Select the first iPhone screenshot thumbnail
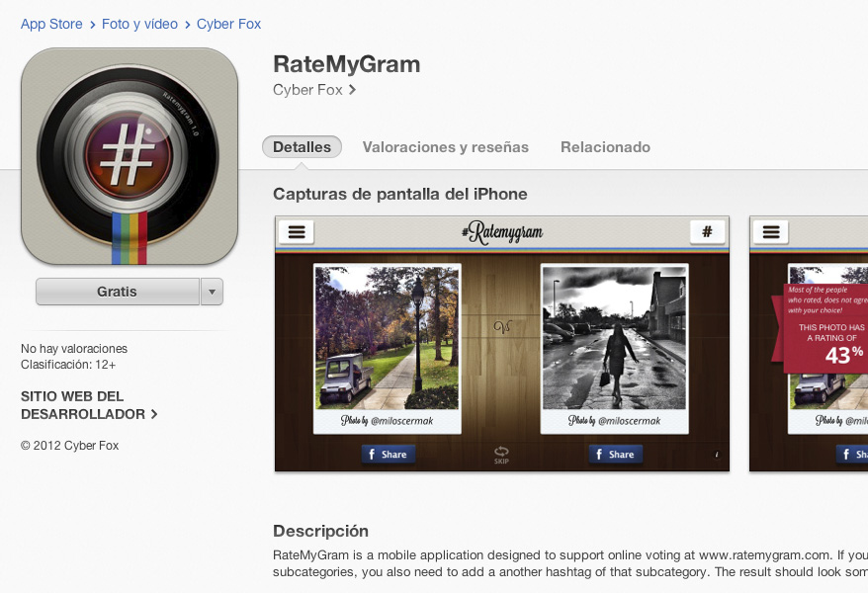This screenshot has width=868, height=593. pos(501,344)
